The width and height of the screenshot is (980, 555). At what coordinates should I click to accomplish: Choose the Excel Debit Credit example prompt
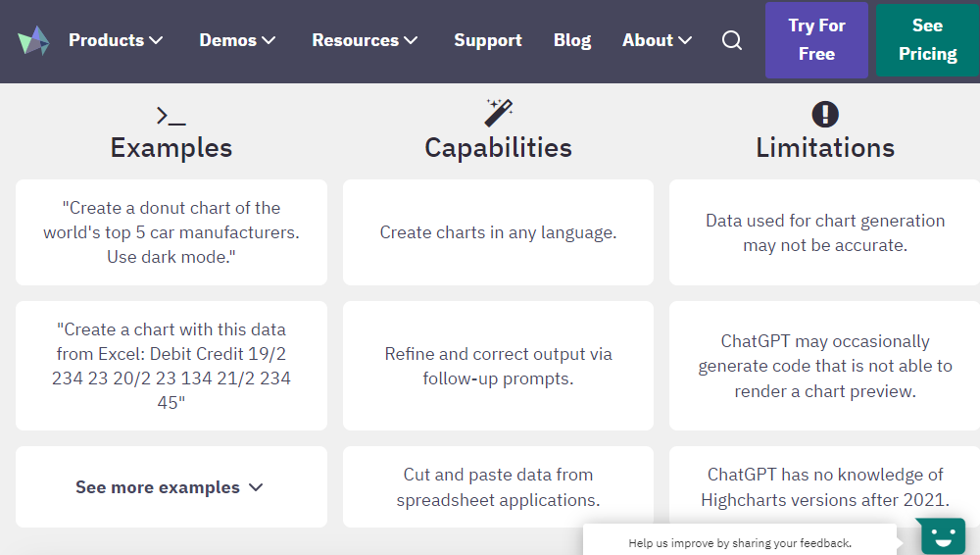tap(171, 366)
